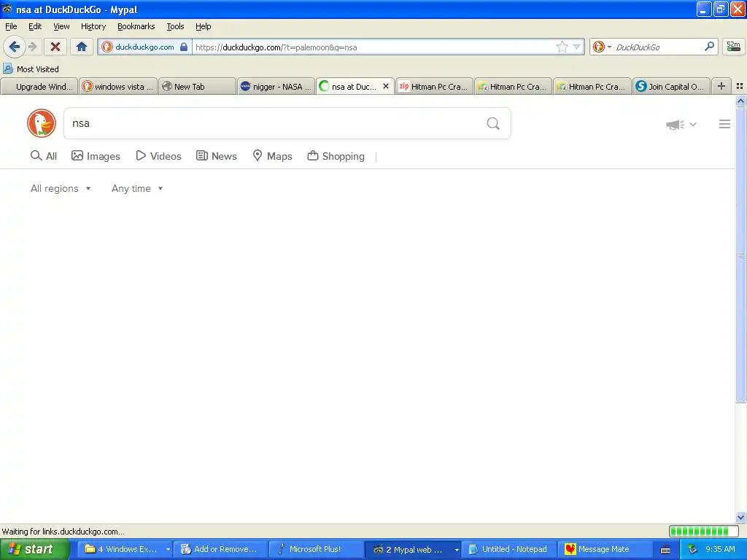This screenshot has width=747, height=560.
Task: Switch to Untitled - Notepad window
Action: tap(508, 550)
